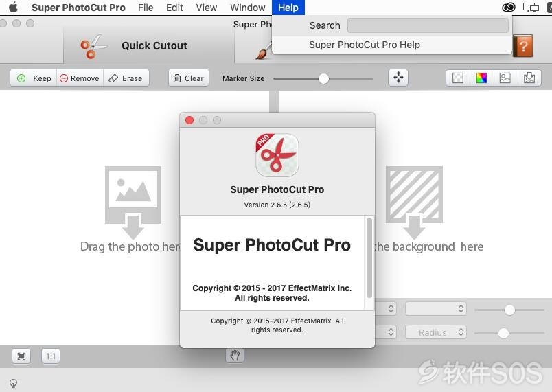
Task: Select the Erase tool
Action: pos(126,78)
